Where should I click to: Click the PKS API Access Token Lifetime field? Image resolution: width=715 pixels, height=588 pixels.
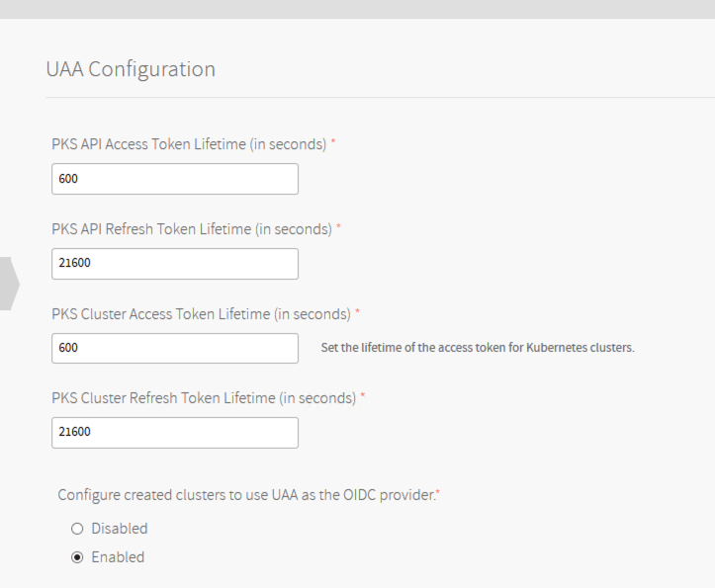point(174,179)
